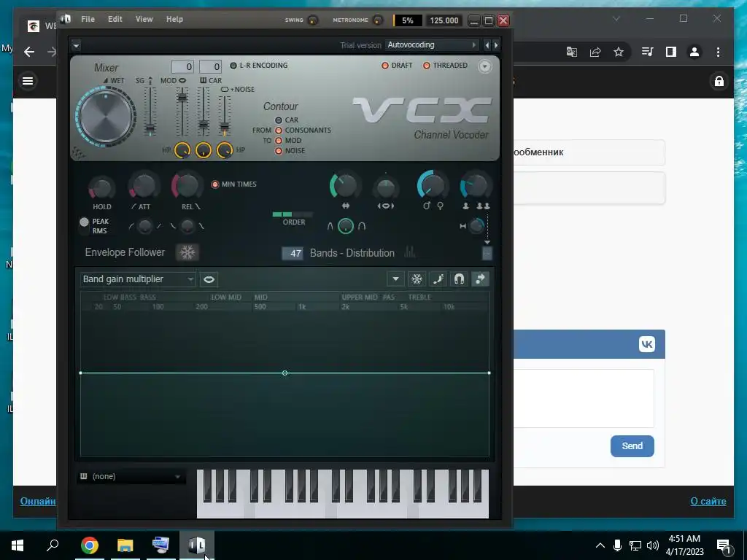Screen dimensions: 747x560
Task: Open the browser side panel icon
Action: [x=671, y=52]
